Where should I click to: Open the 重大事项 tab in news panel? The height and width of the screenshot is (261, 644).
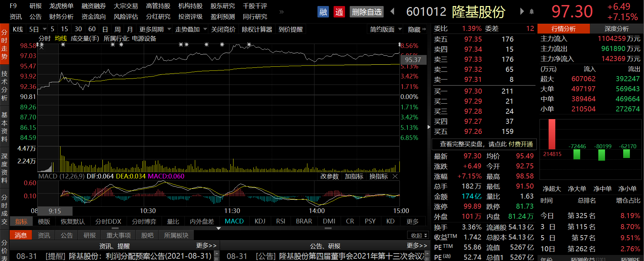click(x=119, y=236)
